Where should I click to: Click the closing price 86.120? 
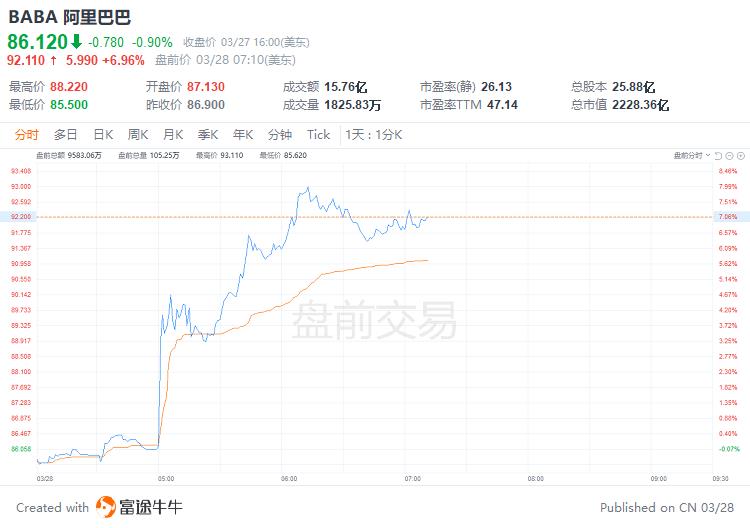pos(37,42)
